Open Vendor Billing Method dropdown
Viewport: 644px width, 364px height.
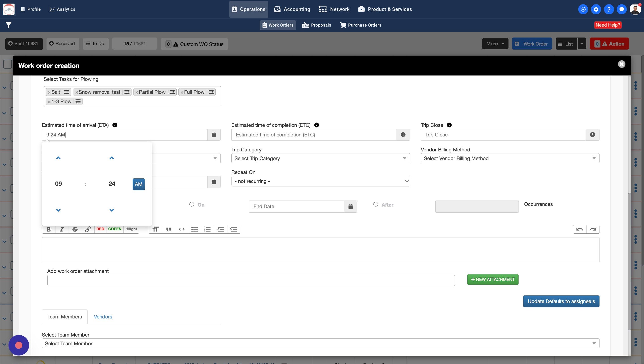pyautogui.click(x=510, y=158)
